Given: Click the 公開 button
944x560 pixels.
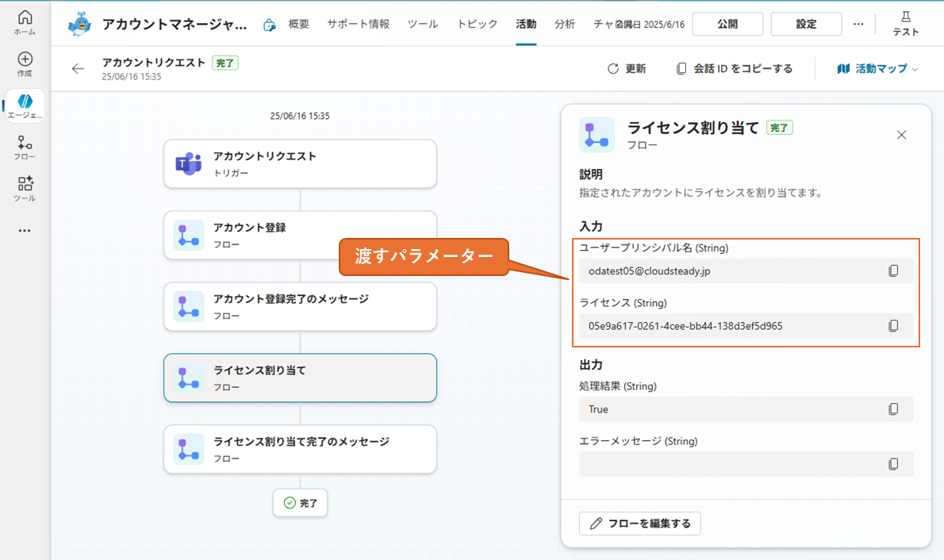Looking at the screenshot, I should 727,24.
